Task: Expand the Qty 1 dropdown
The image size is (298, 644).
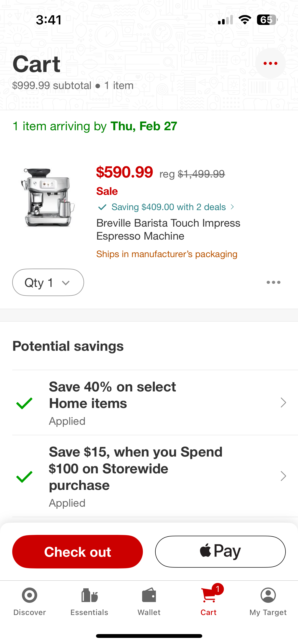Action: pos(48,282)
